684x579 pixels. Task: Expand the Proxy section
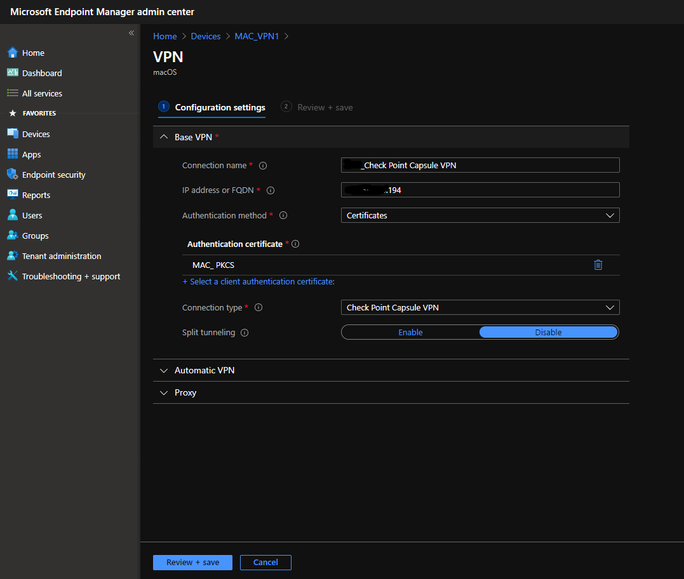point(185,393)
